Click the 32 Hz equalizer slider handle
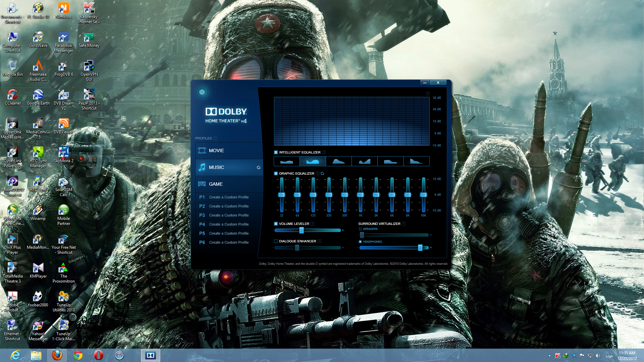Image resolution: width=644 pixels, height=362 pixels. point(282,195)
